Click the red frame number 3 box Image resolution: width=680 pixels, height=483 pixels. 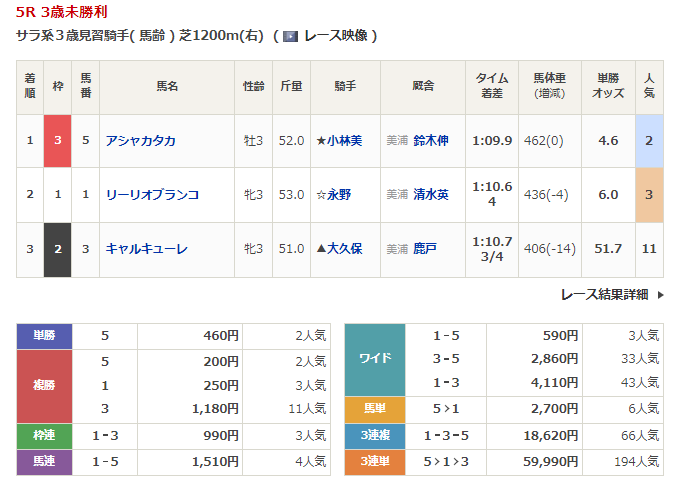[x=57, y=141]
